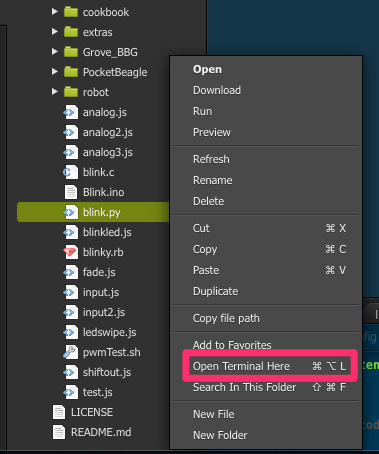Screen dimensions: 379x454
Task: Expand the extras folder arrow
Action: point(55,32)
